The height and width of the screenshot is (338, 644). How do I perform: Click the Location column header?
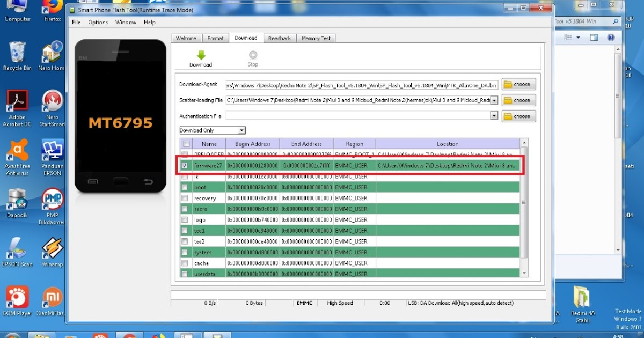point(448,144)
